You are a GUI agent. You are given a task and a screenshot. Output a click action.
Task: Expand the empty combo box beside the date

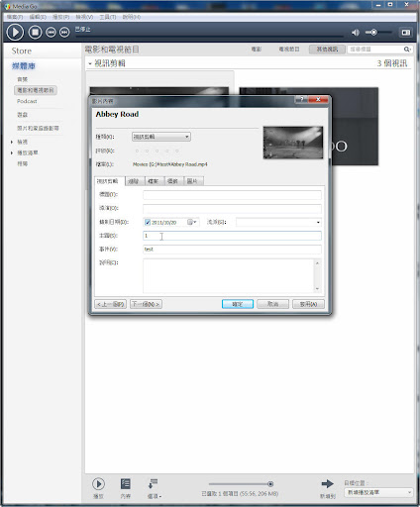click(x=278, y=222)
